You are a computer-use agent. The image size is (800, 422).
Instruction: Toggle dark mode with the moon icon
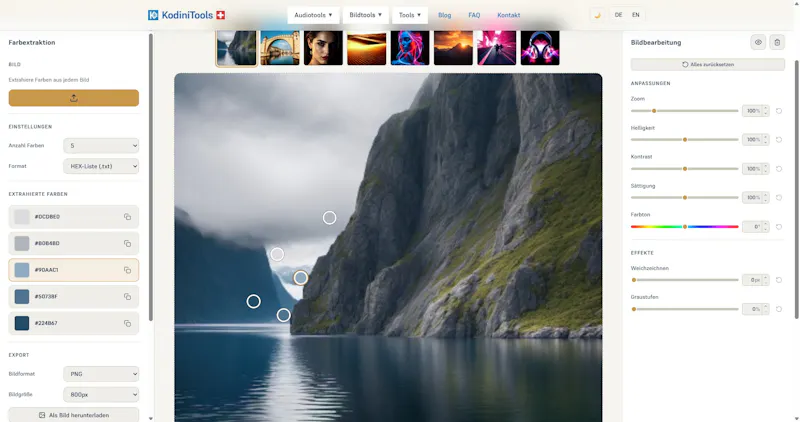coord(597,15)
